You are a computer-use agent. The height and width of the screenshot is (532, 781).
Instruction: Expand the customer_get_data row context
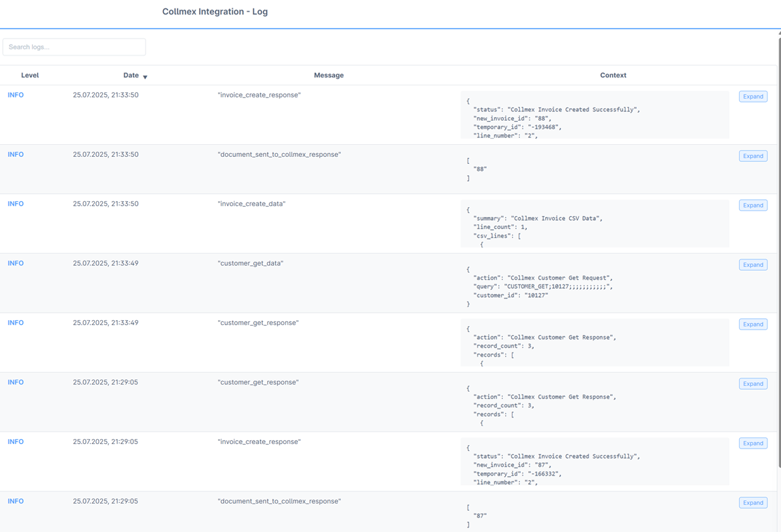tap(753, 265)
